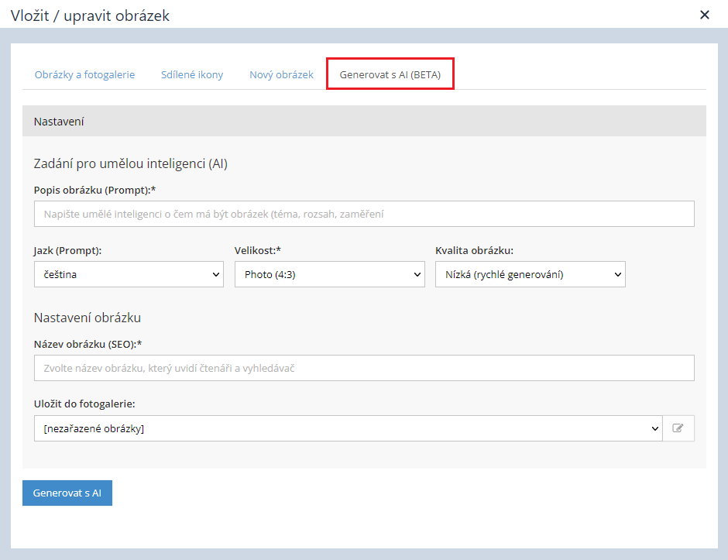Close the Vložit / upravit obrázek dialog
The image size is (728, 560).
point(704,15)
